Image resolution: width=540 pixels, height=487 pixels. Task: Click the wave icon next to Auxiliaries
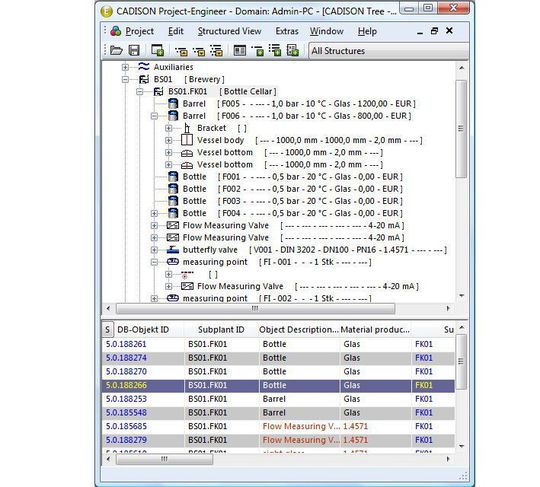click(x=144, y=66)
